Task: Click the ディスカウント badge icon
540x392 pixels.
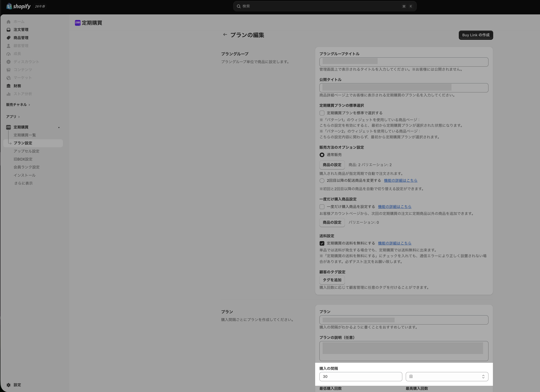Action: point(9,62)
